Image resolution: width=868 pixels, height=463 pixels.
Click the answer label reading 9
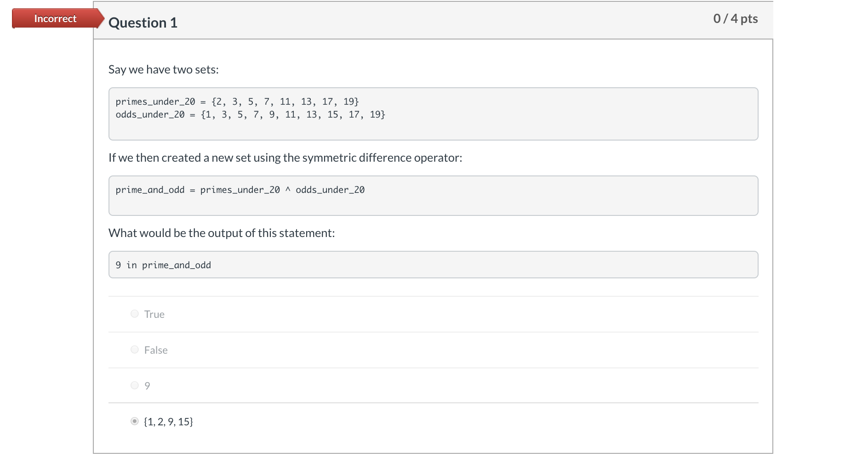147,386
